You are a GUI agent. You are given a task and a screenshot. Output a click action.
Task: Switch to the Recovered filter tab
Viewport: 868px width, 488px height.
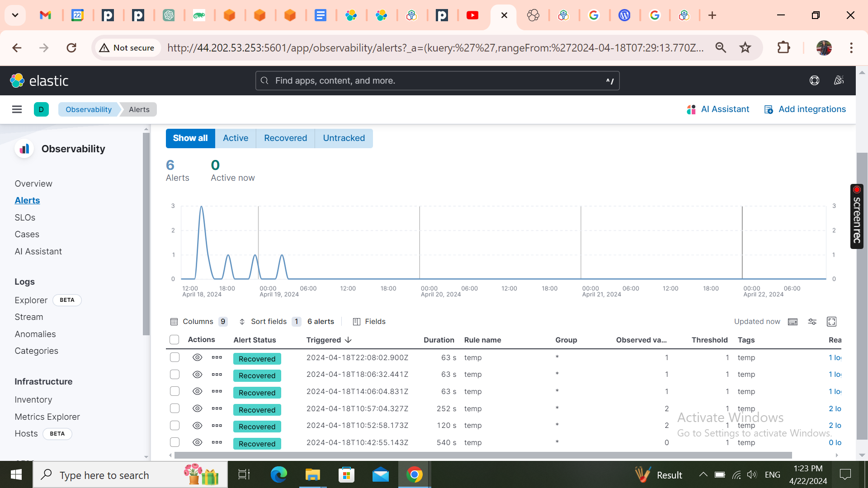pyautogui.click(x=285, y=138)
